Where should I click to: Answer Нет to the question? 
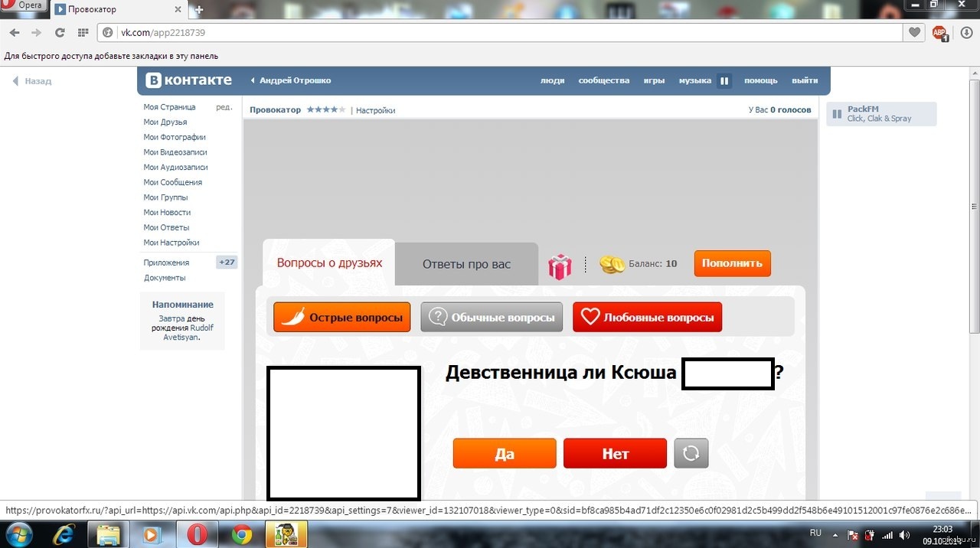pyautogui.click(x=615, y=453)
